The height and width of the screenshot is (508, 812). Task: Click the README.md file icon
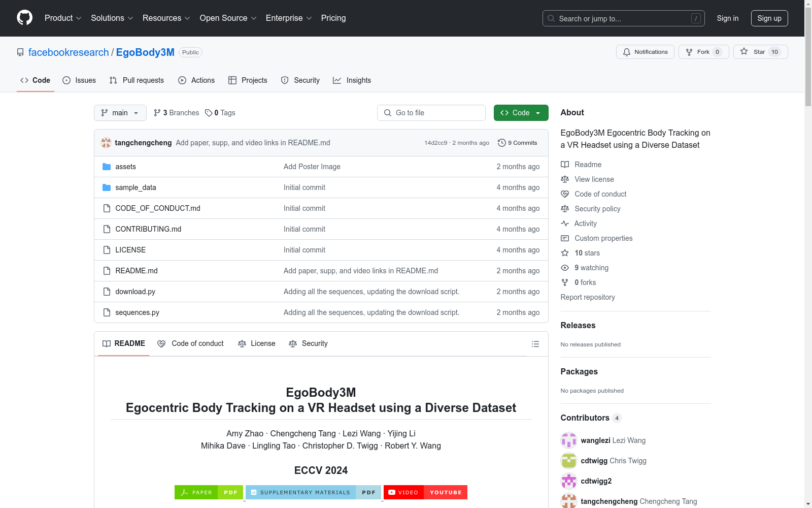coord(107,271)
